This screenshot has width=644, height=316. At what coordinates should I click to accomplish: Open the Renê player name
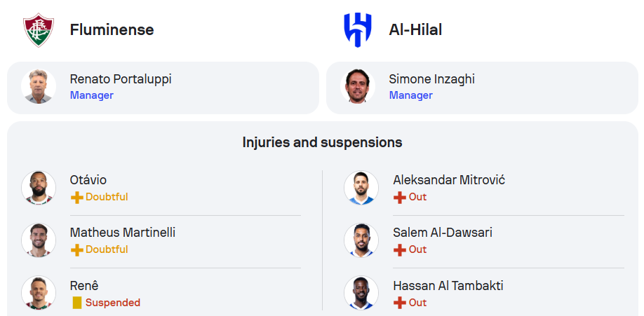coord(84,286)
